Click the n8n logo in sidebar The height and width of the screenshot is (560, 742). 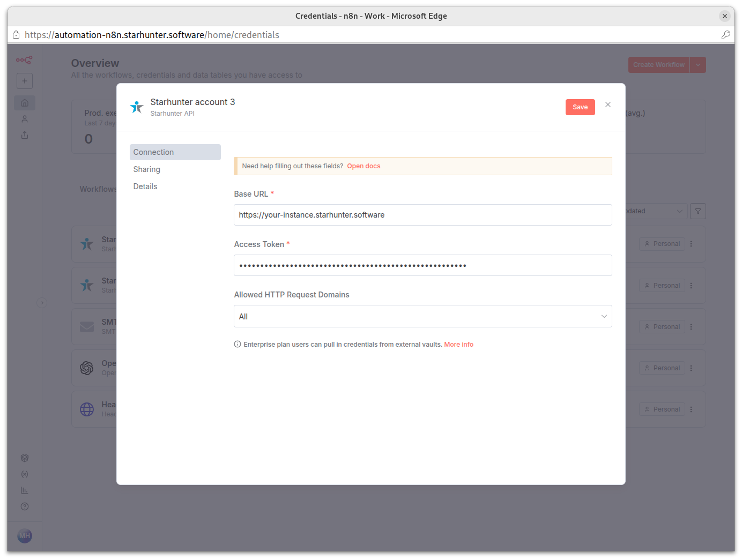(x=24, y=60)
